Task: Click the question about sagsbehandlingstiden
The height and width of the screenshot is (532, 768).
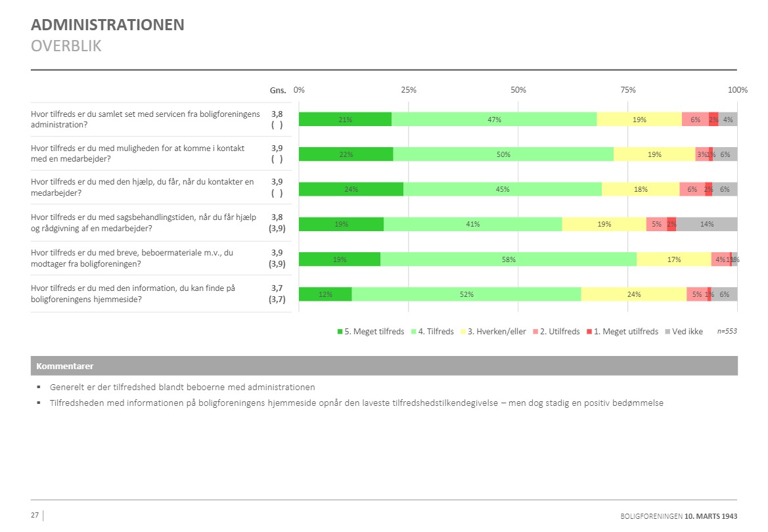Action: pos(143,223)
